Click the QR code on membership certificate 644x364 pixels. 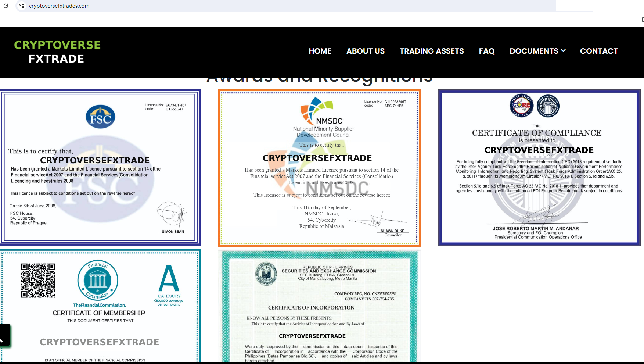38,281
